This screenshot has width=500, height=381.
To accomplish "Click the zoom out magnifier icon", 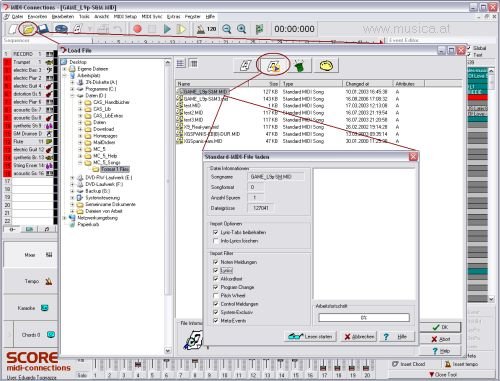I will [227, 29].
